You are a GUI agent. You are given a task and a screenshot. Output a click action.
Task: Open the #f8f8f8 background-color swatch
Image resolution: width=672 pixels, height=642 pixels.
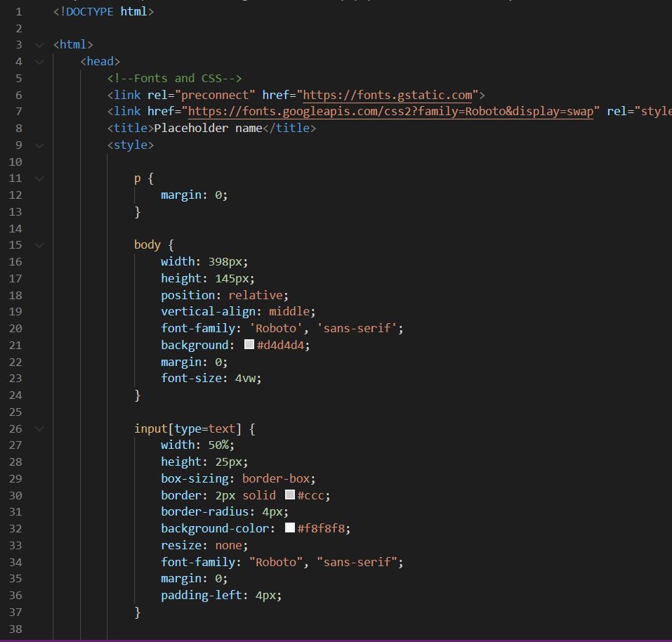(290, 528)
